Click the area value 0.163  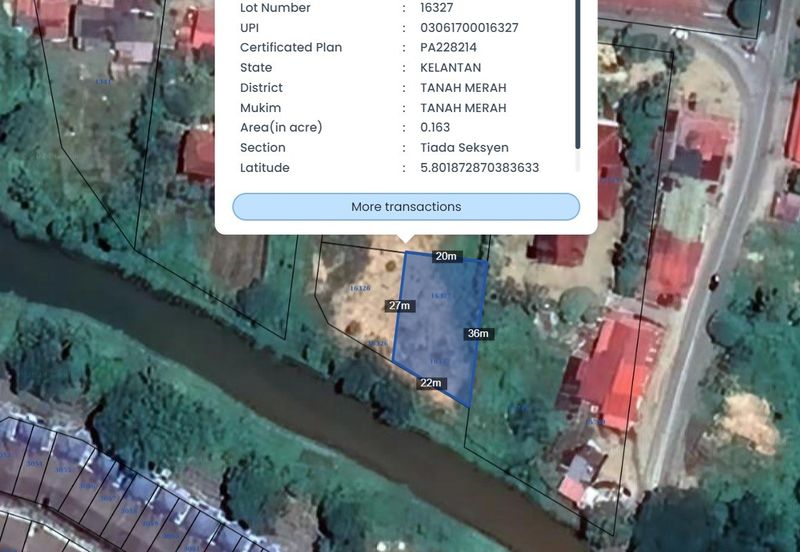(x=435, y=128)
